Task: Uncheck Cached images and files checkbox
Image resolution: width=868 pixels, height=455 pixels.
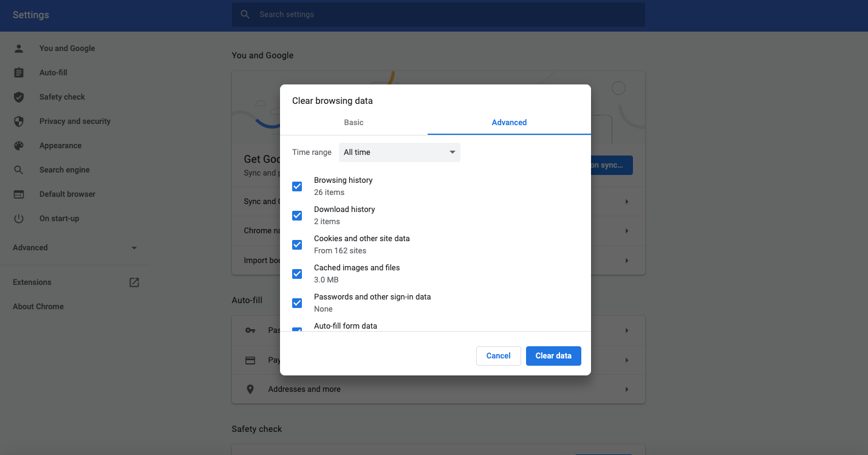Action: 297,274
